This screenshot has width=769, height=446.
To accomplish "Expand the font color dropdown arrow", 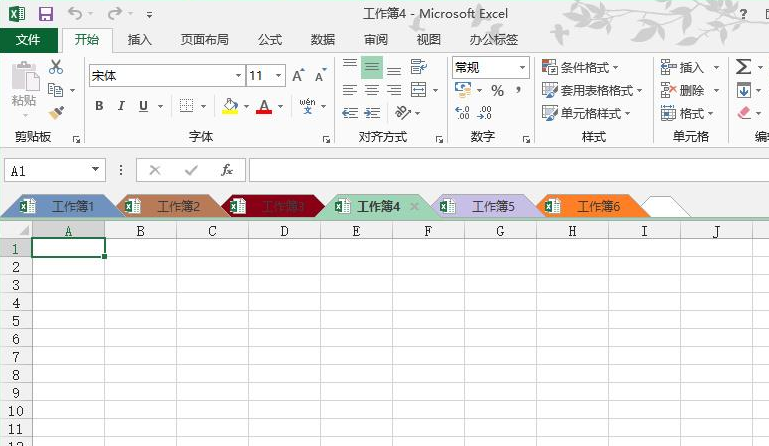I will [281, 106].
